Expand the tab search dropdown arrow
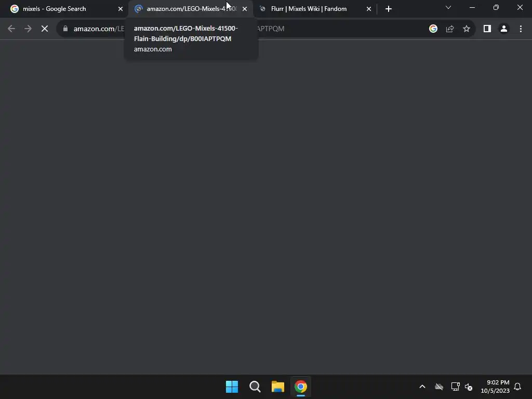532x399 pixels. (448, 7)
